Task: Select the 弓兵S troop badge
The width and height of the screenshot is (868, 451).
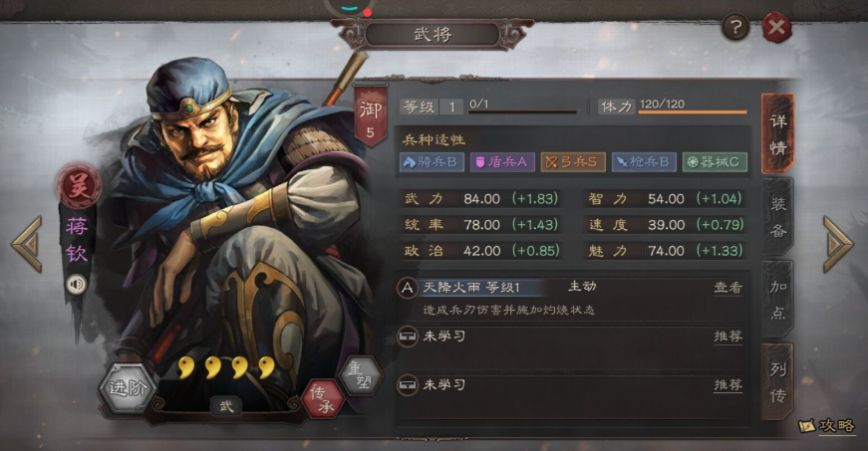Action: (x=573, y=162)
